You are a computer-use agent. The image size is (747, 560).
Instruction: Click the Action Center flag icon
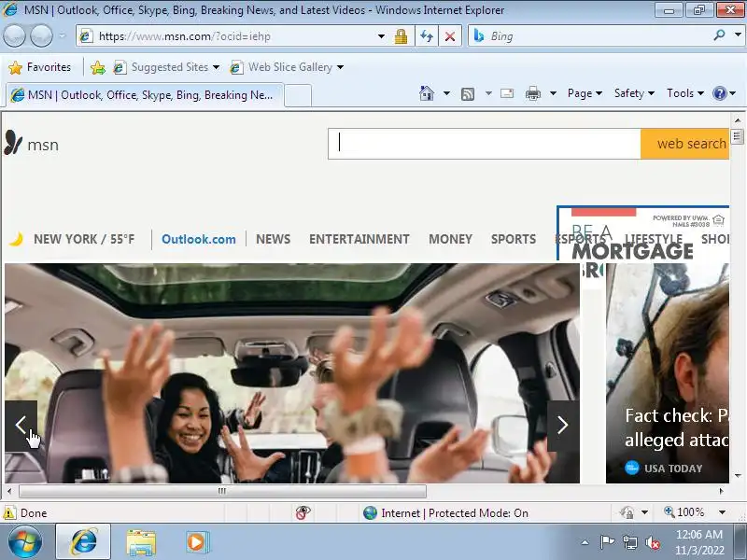(607, 542)
